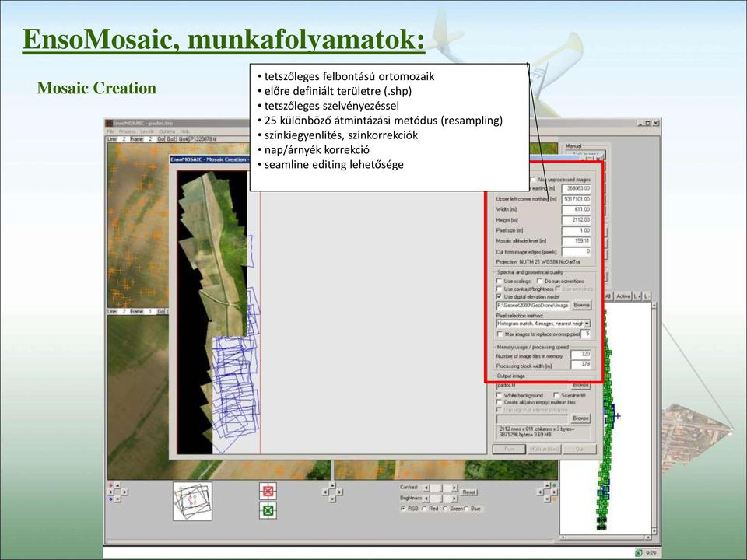Enable the White background checkbox

point(500,395)
